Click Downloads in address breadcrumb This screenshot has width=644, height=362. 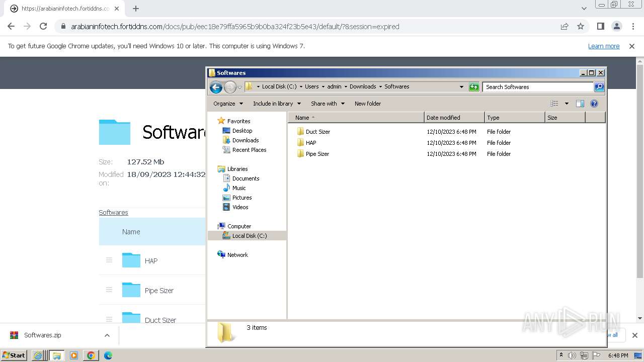pyautogui.click(x=363, y=86)
